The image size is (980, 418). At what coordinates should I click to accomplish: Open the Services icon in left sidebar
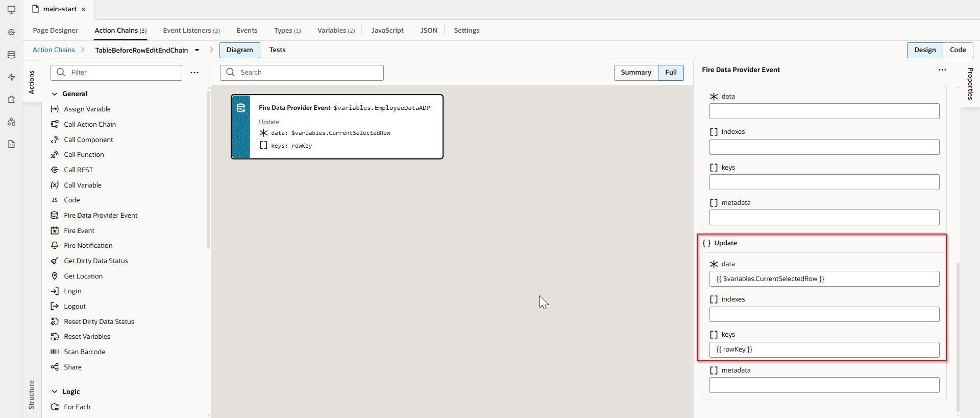11,32
